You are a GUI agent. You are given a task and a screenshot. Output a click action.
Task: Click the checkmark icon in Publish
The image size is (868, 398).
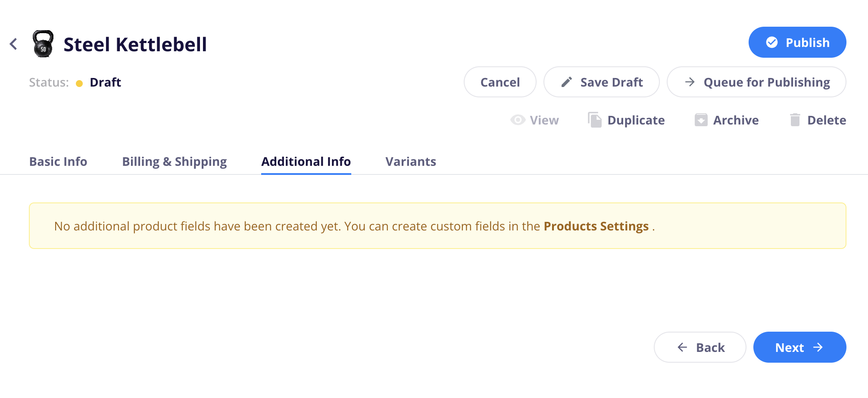coord(772,42)
